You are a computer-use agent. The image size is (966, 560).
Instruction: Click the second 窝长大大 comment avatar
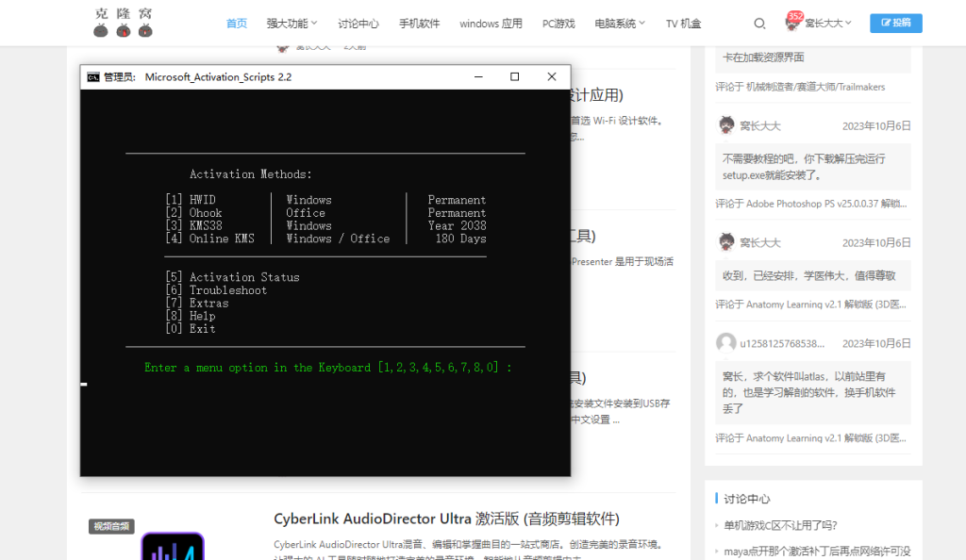coord(727,242)
